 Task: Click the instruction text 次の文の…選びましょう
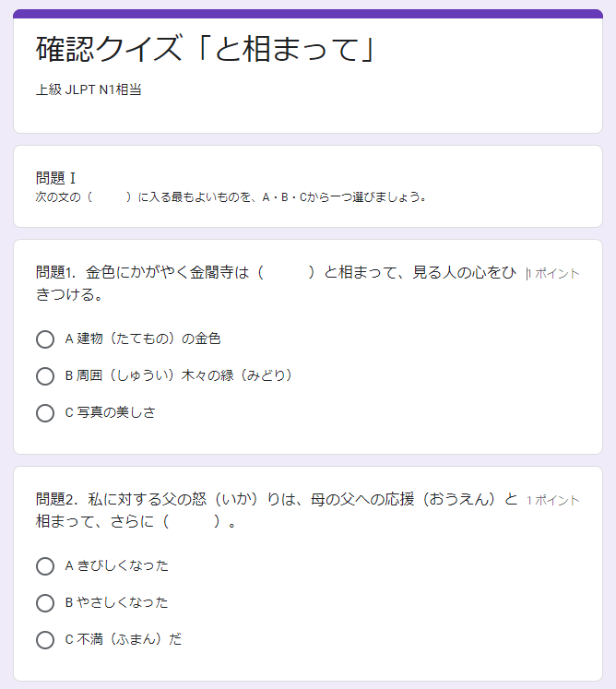tap(231, 196)
